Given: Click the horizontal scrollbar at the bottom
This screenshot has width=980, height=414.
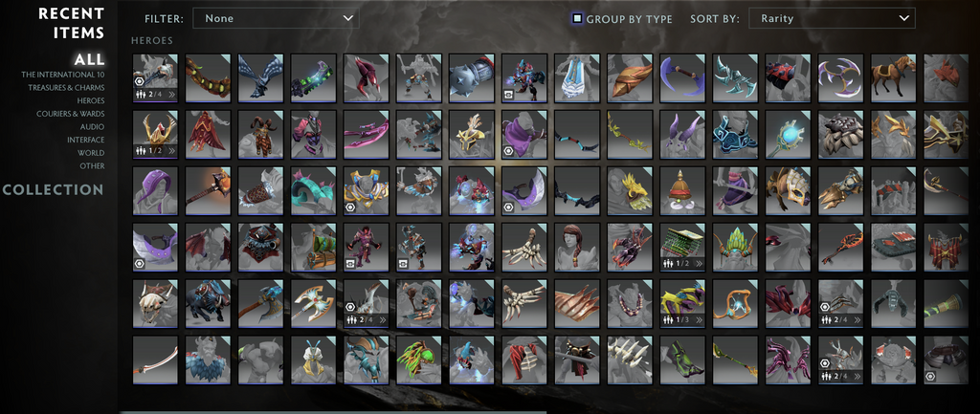Looking at the screenshot, I should (332, 411).
